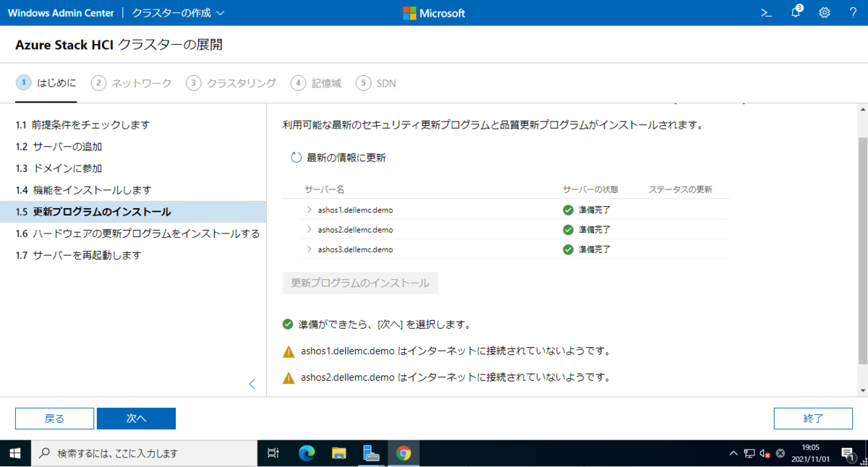Open the クラスターの作成 dropdown in header

(x=178, y=13)
